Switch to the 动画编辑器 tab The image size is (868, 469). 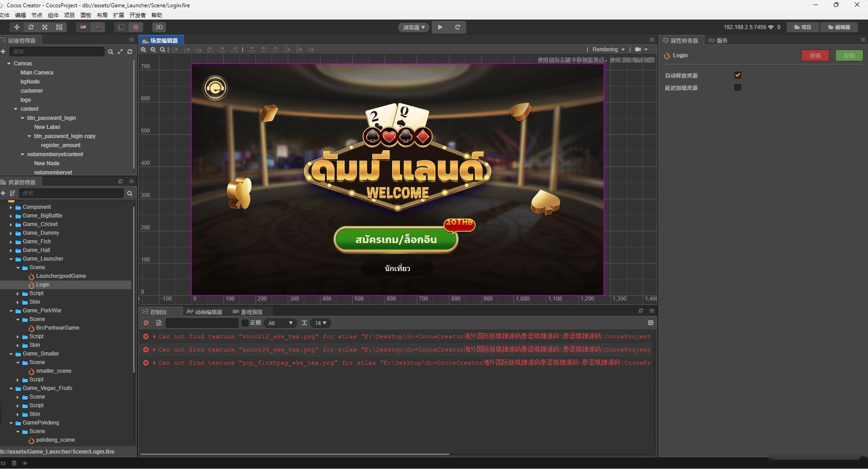pyautogui.click(x=205, y=312)
